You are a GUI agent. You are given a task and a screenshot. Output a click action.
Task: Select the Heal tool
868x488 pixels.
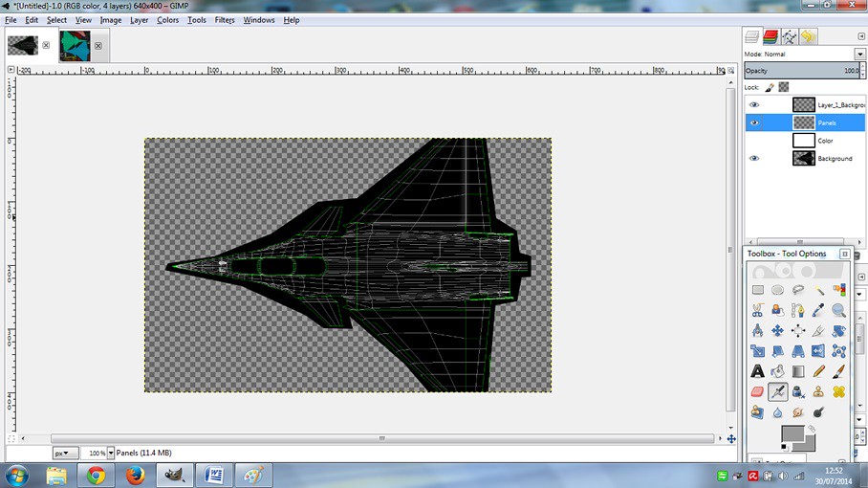click(838, 392)
